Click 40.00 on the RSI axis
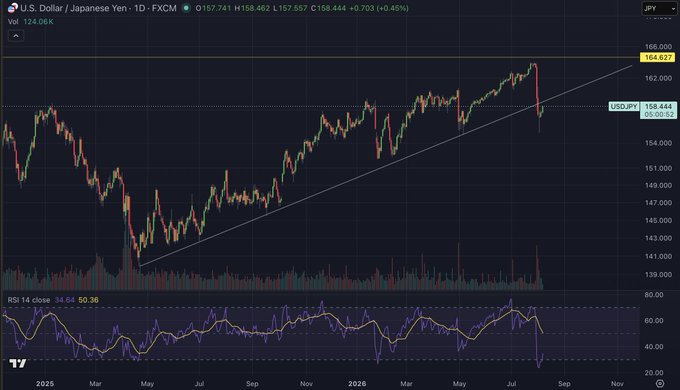Image resolution: width=680 pixels, height=390 pixels. coord(654,347)
